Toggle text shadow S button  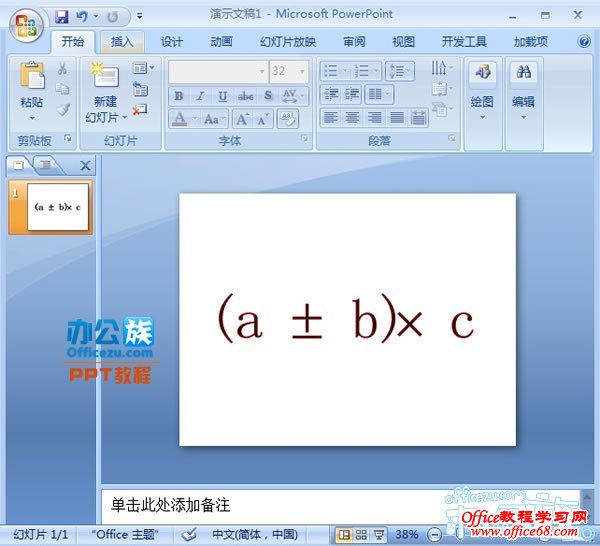(268, 96)
